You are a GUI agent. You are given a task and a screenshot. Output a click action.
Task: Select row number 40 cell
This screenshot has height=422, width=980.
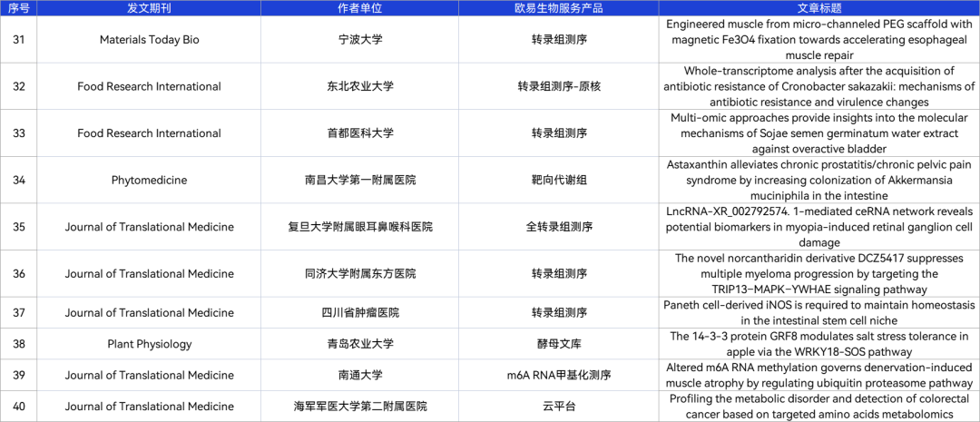(19, 407)
